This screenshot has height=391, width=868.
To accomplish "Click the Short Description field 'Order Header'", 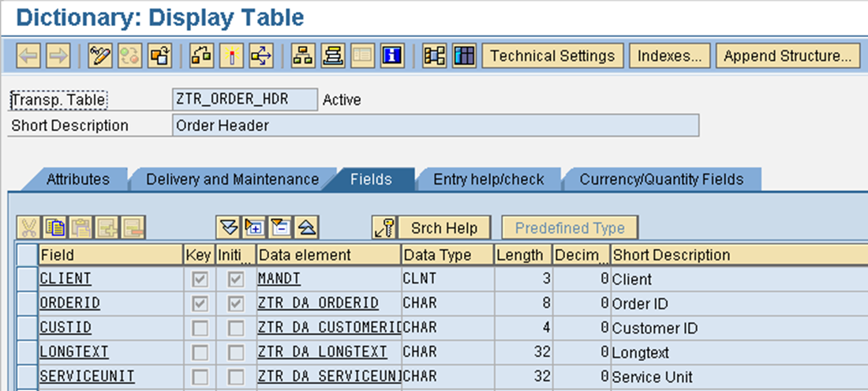I will [x=434, y=126].
